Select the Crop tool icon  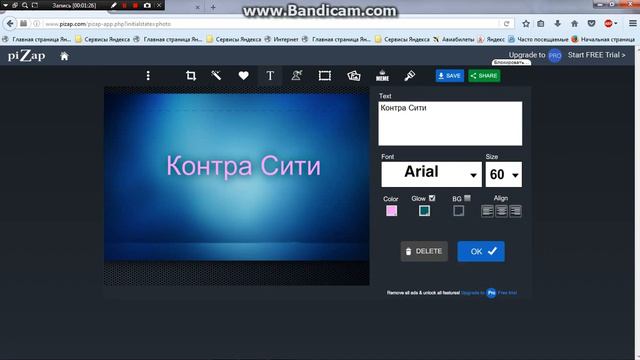pos(191,76)
